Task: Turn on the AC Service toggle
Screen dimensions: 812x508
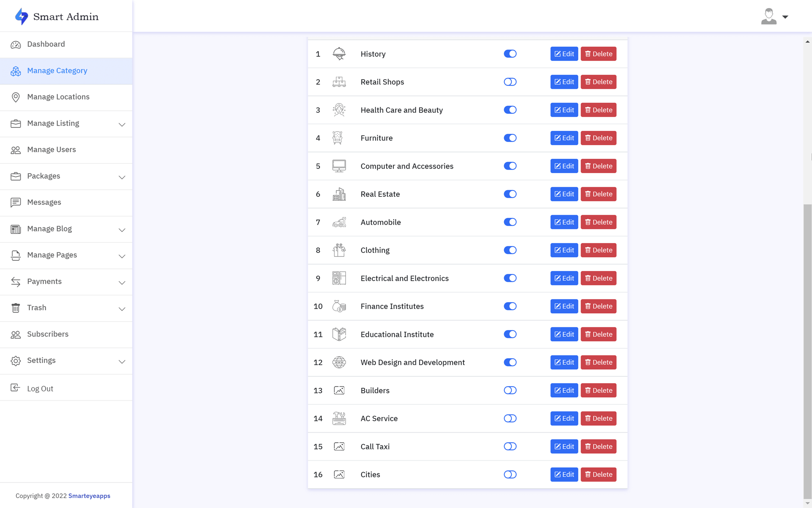Action: coord(510,419)
